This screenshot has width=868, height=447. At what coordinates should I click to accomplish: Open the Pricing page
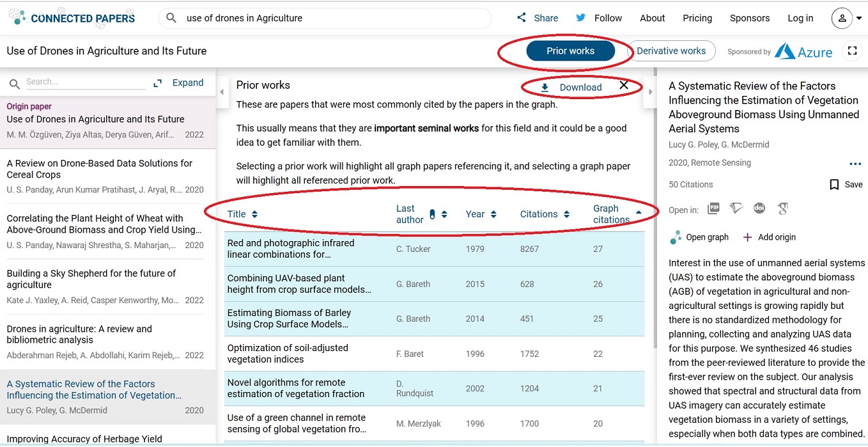697,18
